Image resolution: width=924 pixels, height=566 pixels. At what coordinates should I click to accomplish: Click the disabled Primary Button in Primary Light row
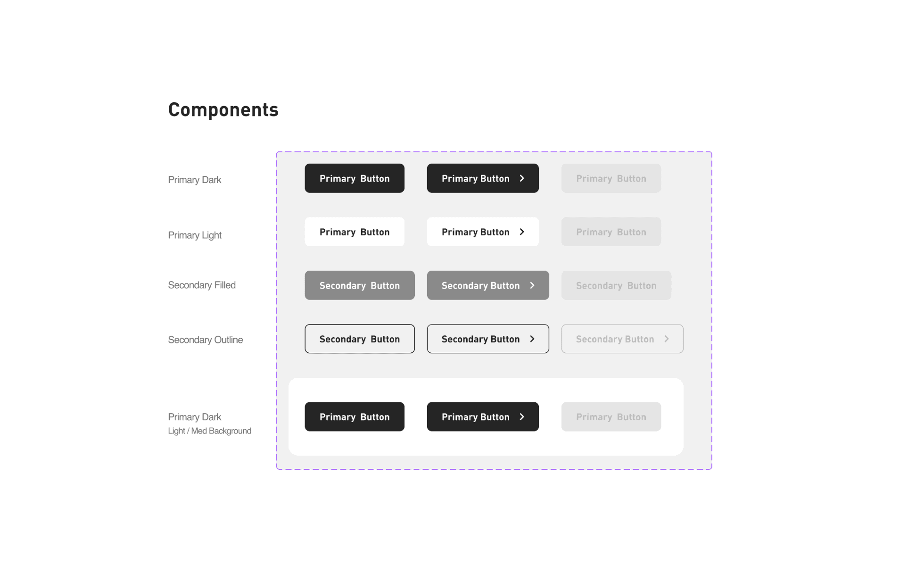click(611, 232)
